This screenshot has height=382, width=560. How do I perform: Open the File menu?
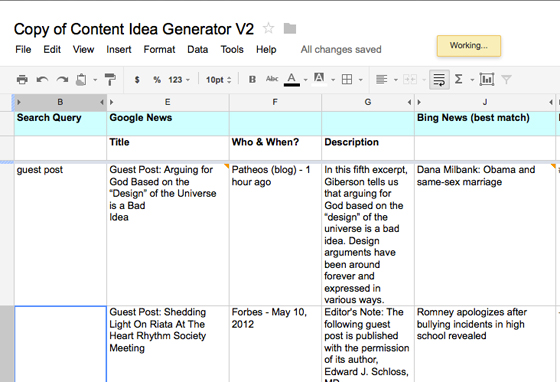click(x=23, y=49)
